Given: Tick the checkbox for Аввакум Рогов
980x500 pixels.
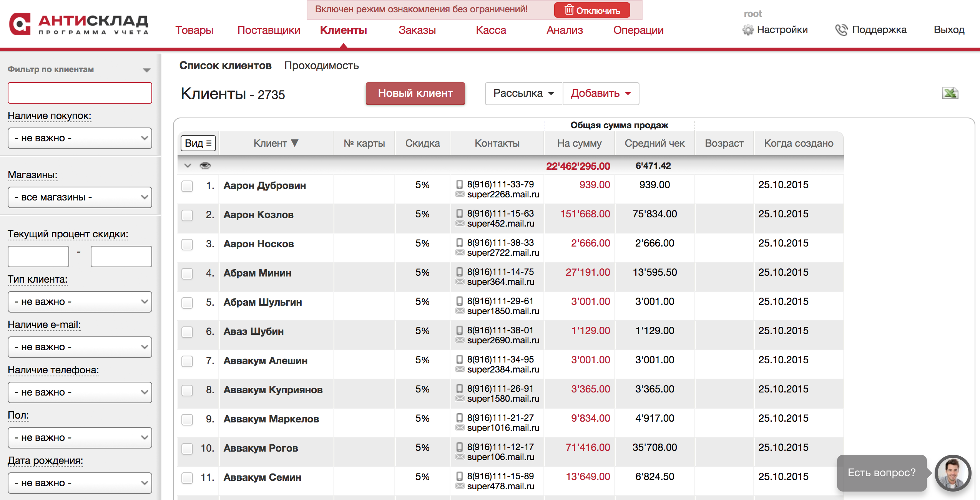Looking at the screenshot, I should coord(187,449).
